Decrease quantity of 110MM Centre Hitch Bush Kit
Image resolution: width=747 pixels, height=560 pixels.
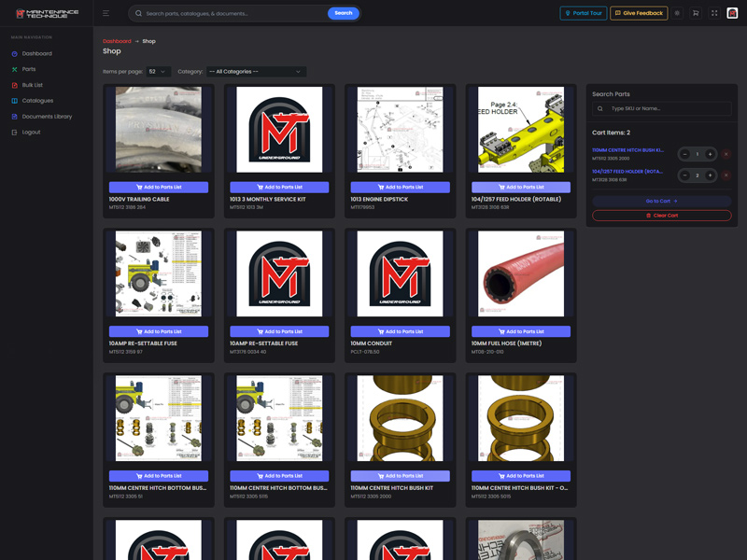[x=685, y=154]
